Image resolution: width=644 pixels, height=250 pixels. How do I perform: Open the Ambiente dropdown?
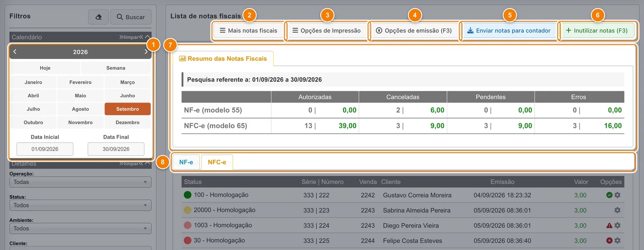coord(80,228)
